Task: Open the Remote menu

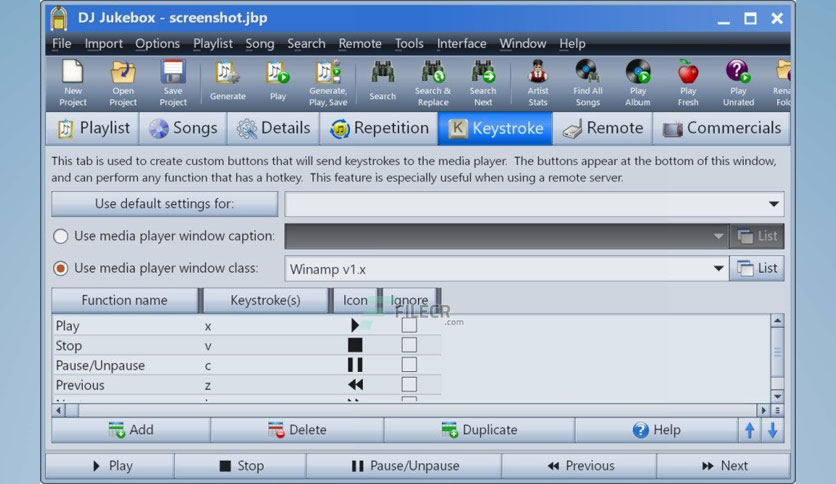Action: click(360, 44)
